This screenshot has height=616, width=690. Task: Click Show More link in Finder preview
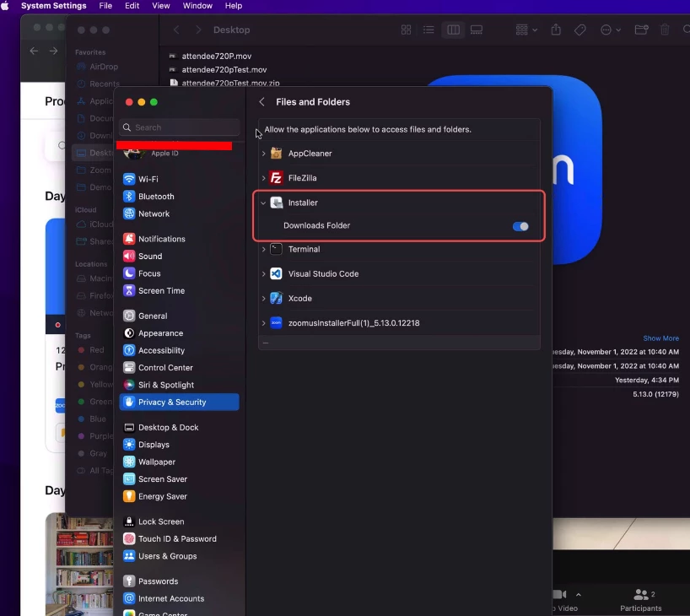tap(661, 338)
